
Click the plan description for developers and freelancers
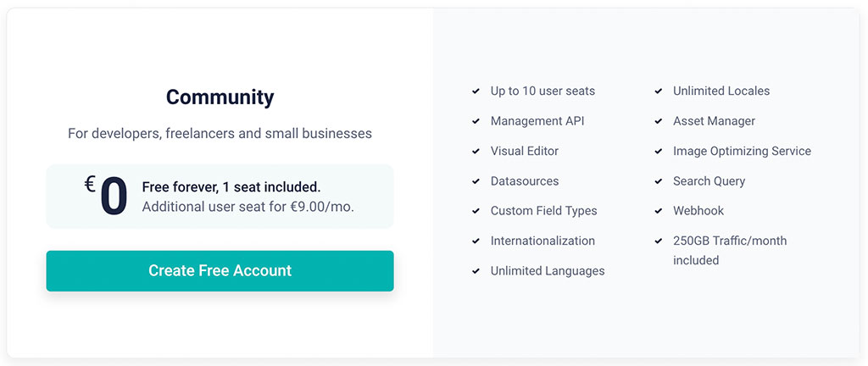(x=220, y=134)
